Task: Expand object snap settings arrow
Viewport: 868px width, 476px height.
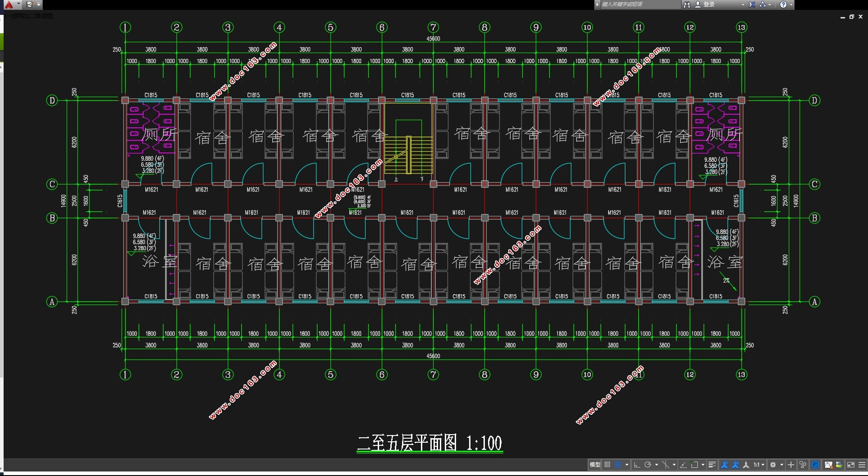Action: (703, 465)
